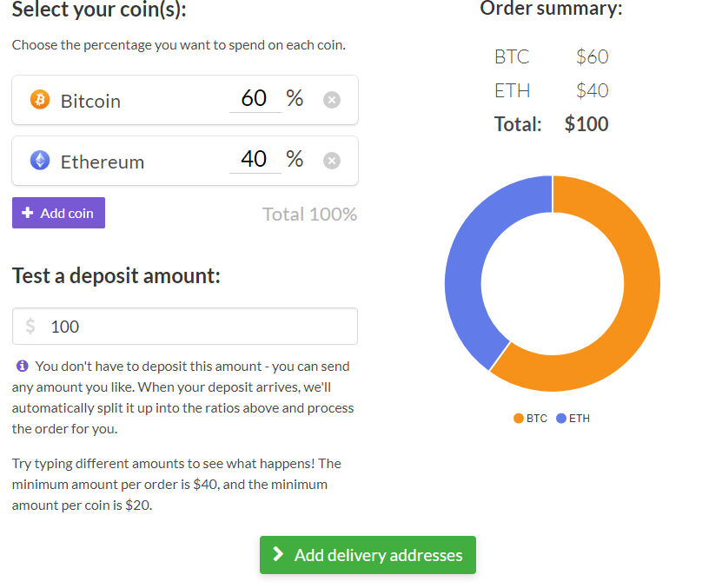The width and height of the screenshot is (722, 588).
Task: Click the Bitcoin coin logo icon
Action: 38,100
